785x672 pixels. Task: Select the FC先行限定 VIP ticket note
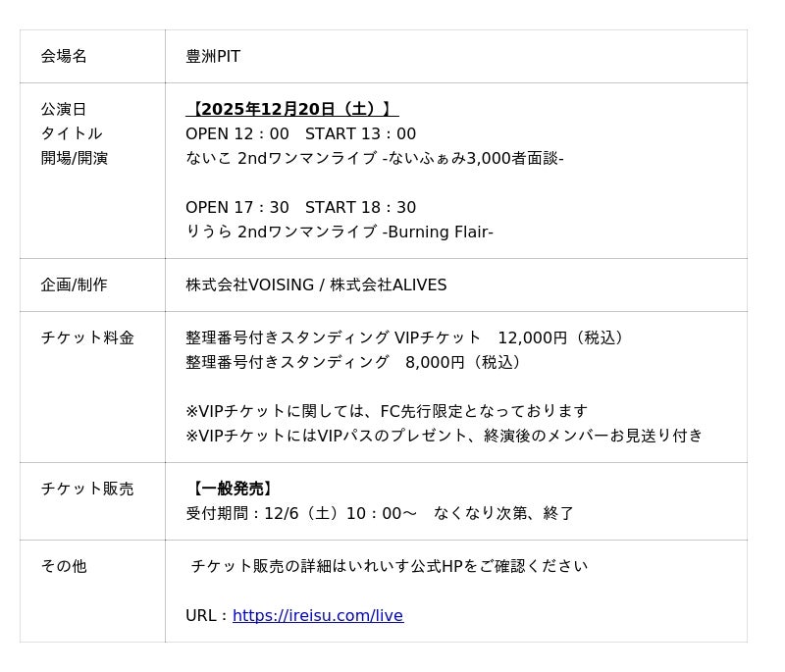pos(387,411)
